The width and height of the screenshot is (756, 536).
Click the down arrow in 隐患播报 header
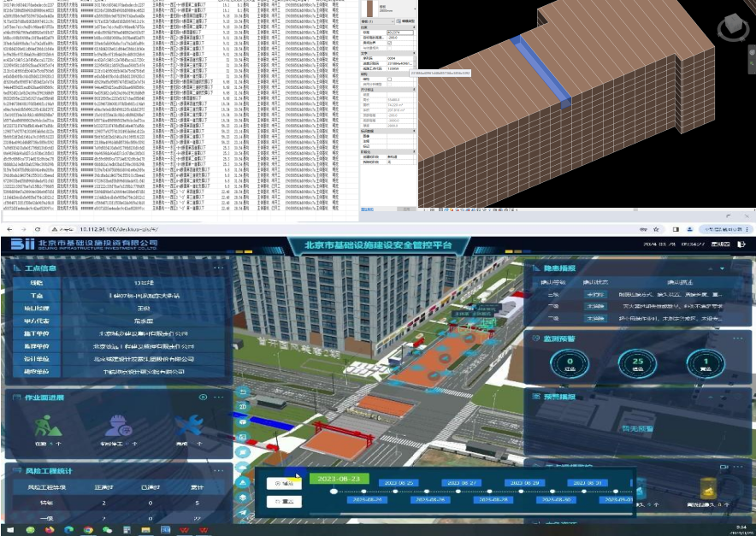[x=723, y=268]
